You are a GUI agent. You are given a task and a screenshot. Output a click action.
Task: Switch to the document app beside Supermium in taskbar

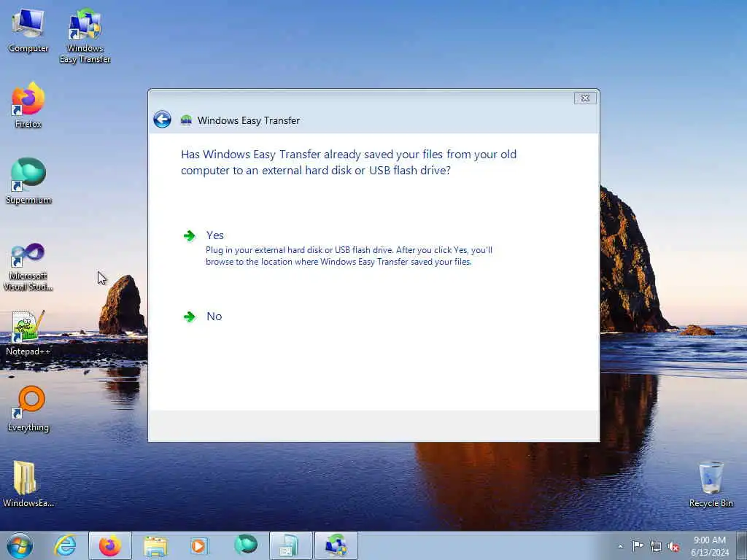tap(290, 545)
